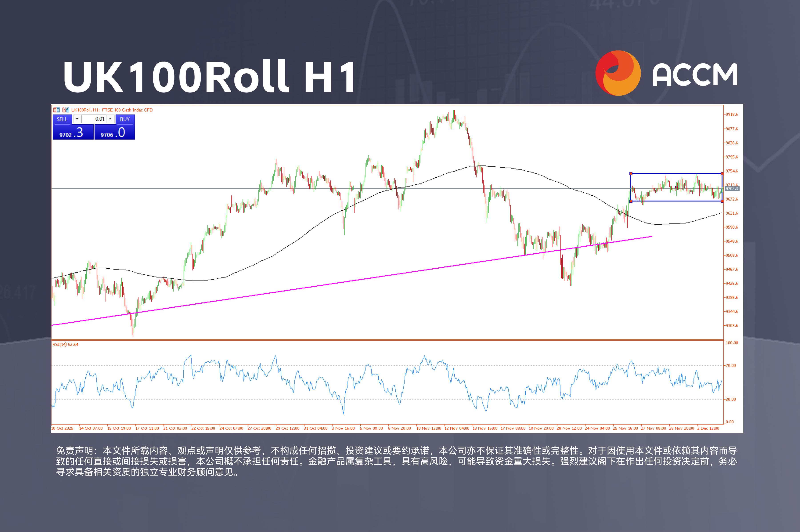Click the ACCM logo icon
800x532 pixels.
pos(618,73)
